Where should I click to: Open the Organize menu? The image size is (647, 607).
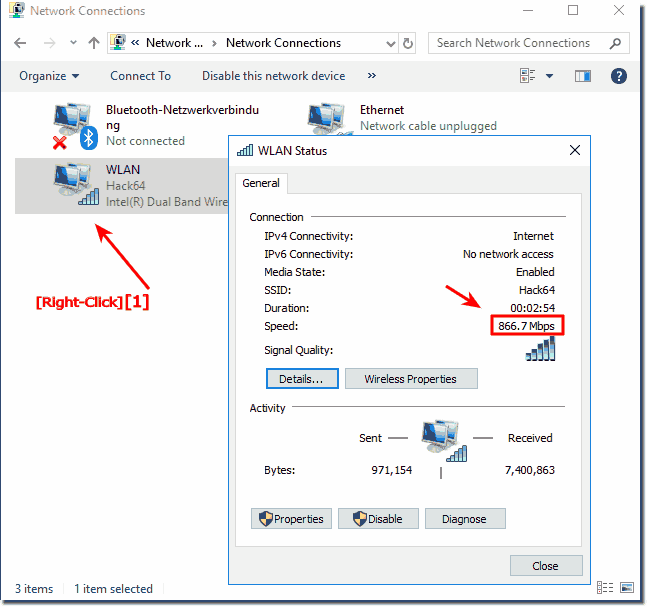pos(49,76)
